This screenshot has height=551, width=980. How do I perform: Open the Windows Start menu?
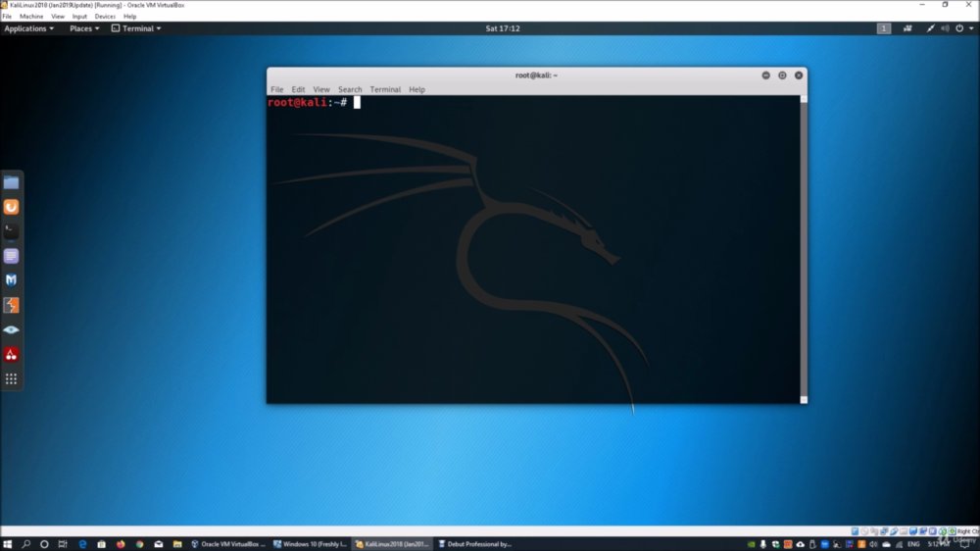[x=8, y=544]
